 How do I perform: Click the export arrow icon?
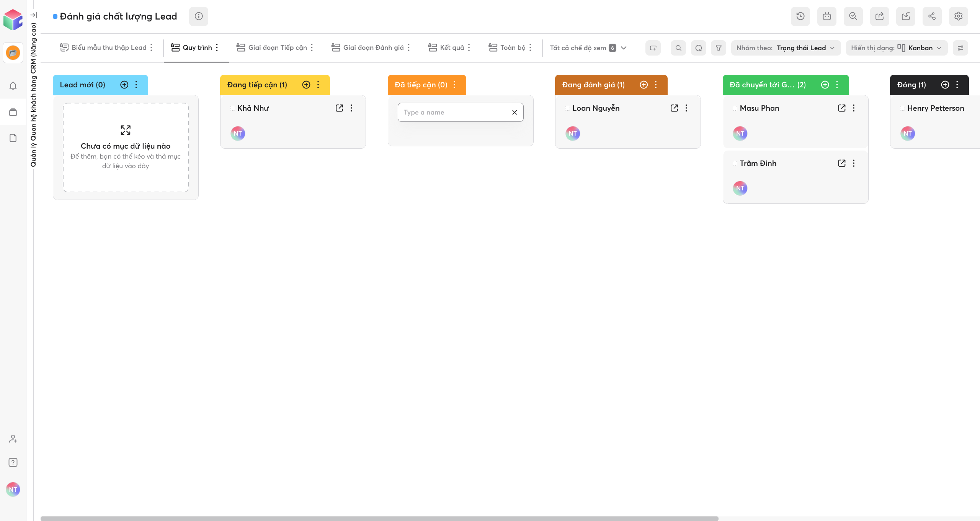[x=880, y=16]
